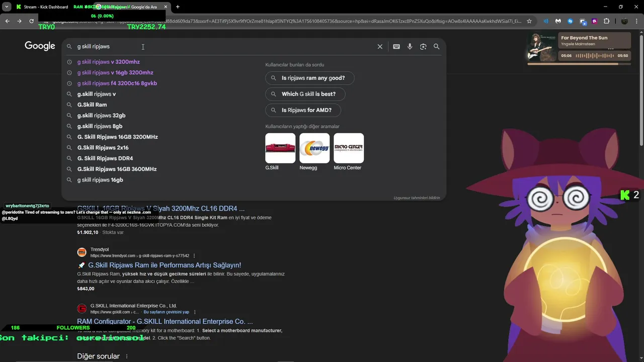
Task: Pick the G.Skill Ram suggestion
Action: (x=92, y=105)
